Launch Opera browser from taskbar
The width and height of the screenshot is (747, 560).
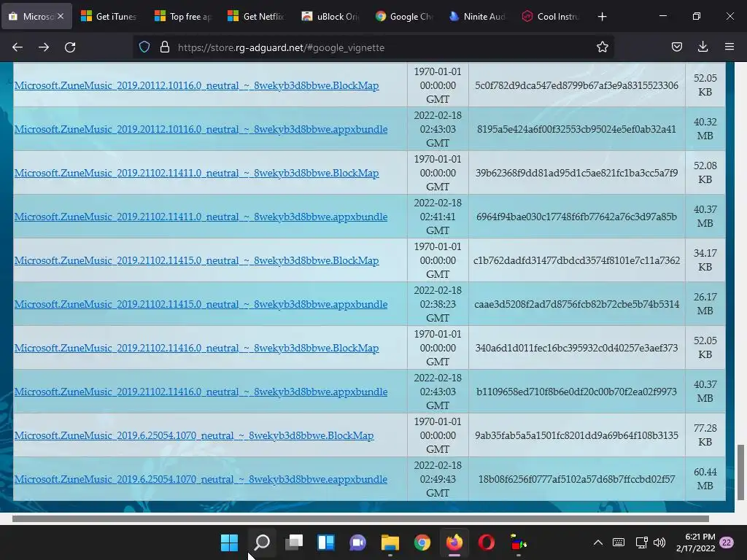(x=487, y=542)
